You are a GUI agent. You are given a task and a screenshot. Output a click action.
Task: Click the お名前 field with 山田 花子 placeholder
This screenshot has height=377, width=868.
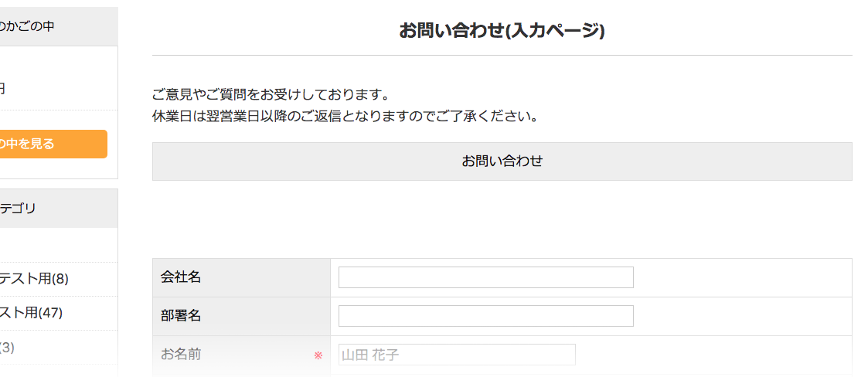(x=457, y=355)
